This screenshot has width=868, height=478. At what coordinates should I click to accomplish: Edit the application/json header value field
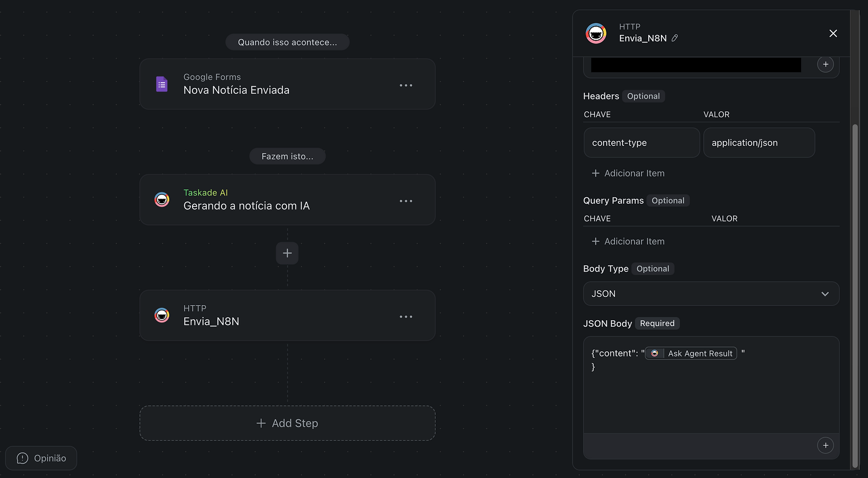tap(759, 143)
